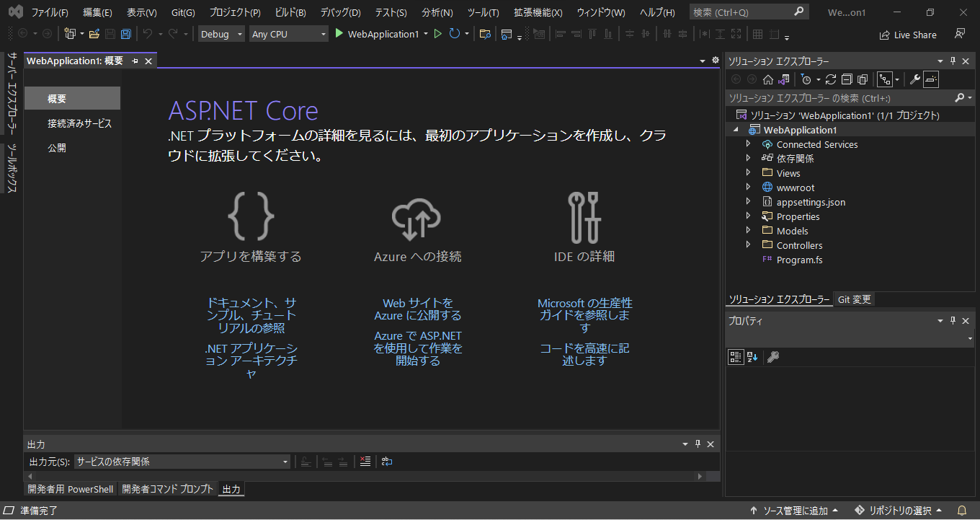Toggle categorized view in Properties panel
The image size is (980, 520).
click(736, 357)
